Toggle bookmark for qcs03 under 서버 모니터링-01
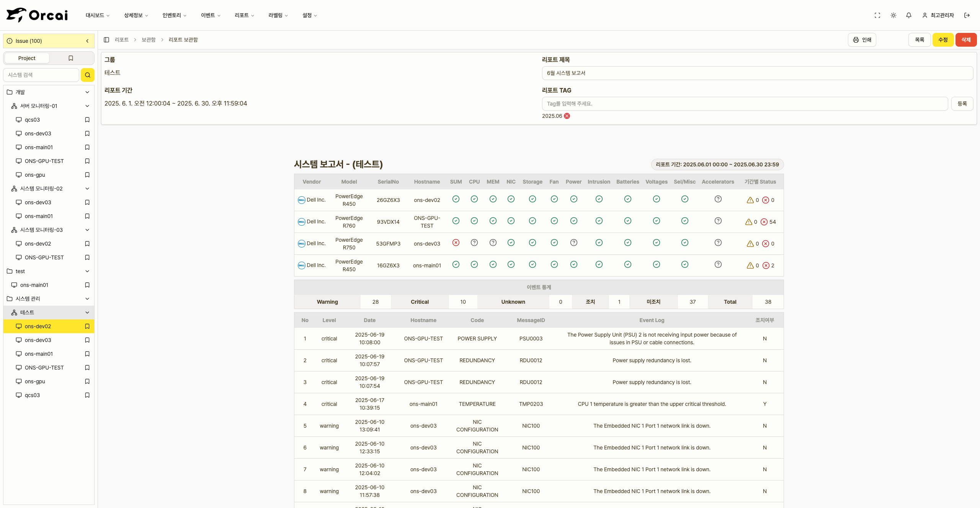This screenshot has width=980, height=508. coord(87,120)
